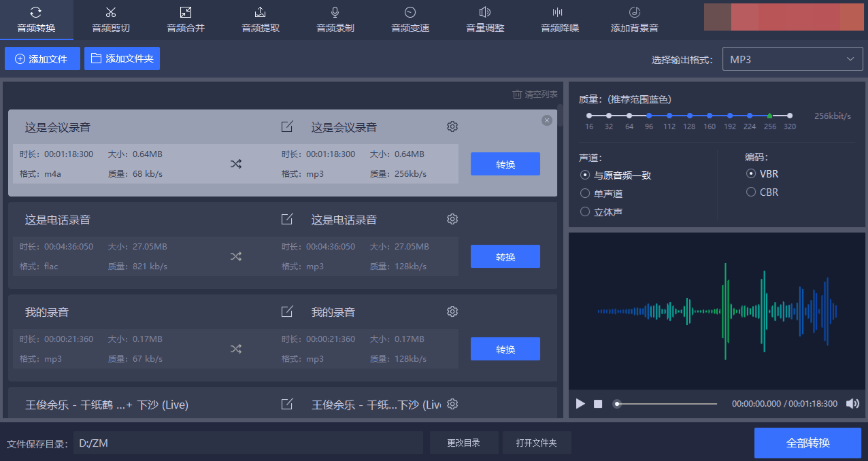The height and width of the screenshot is (461, 868).
Task: Open the 音量调整 panel
Action: 484,20
